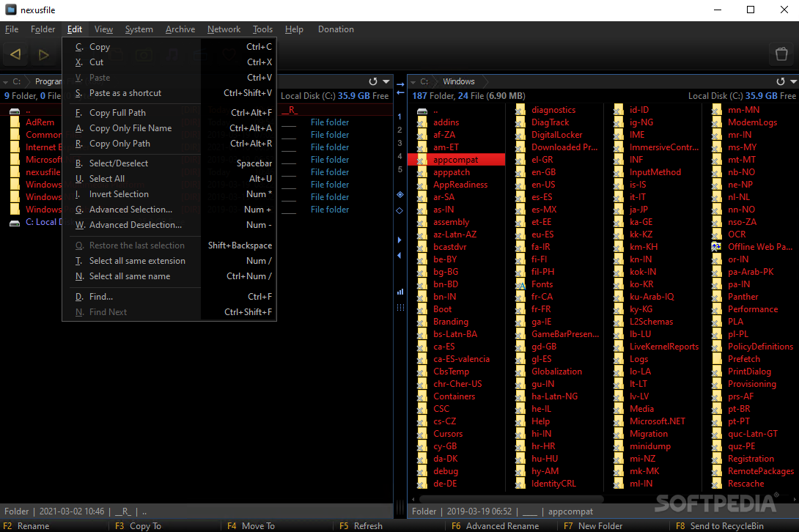Click the left pane refresh/history icon
799x532 pixels.
coord(373,81)
